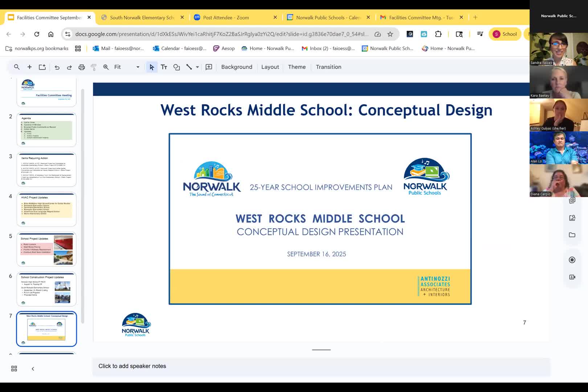Switch to grid view of slides
This screenshot has width=588, height=392.
[x=14, y=368]
